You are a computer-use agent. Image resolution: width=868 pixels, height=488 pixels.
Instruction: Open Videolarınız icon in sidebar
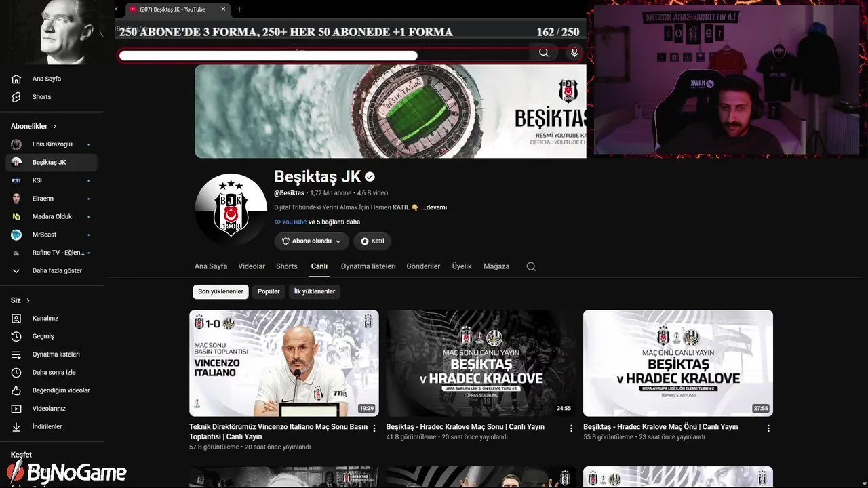(x=16, y=409)
